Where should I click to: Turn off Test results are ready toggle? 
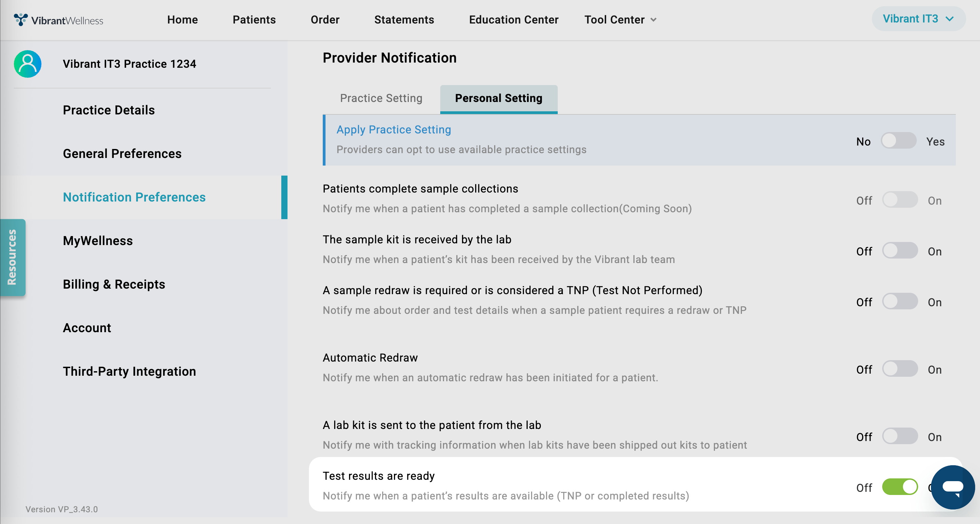point(900,487)
